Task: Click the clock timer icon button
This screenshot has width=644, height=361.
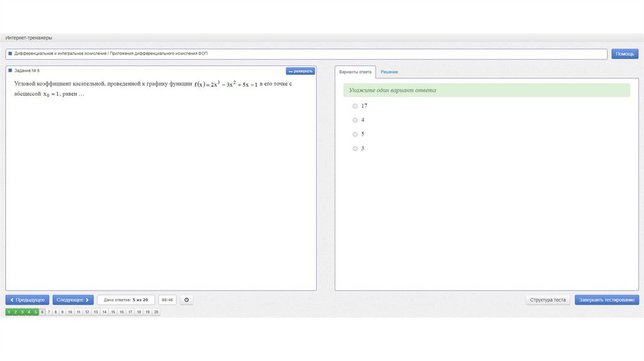Action: (x=186, y=300)
